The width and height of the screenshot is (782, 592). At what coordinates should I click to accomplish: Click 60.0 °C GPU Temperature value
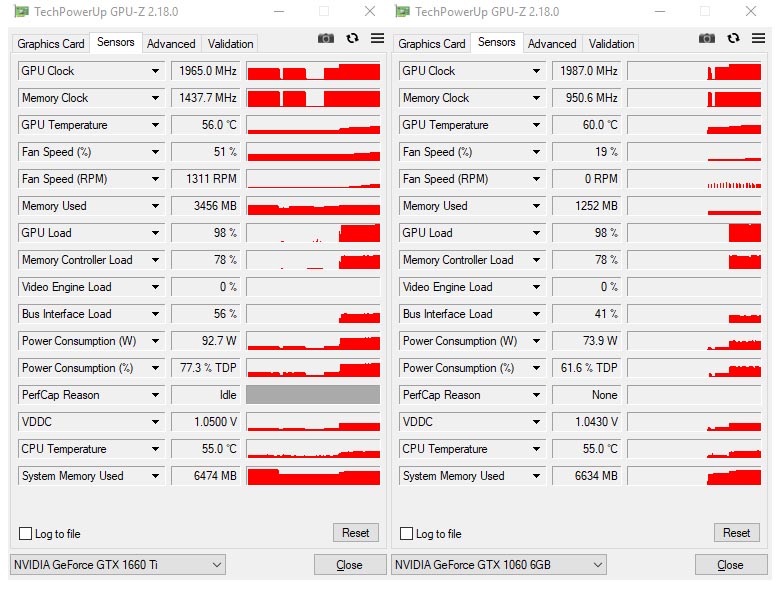click(586, 125)
